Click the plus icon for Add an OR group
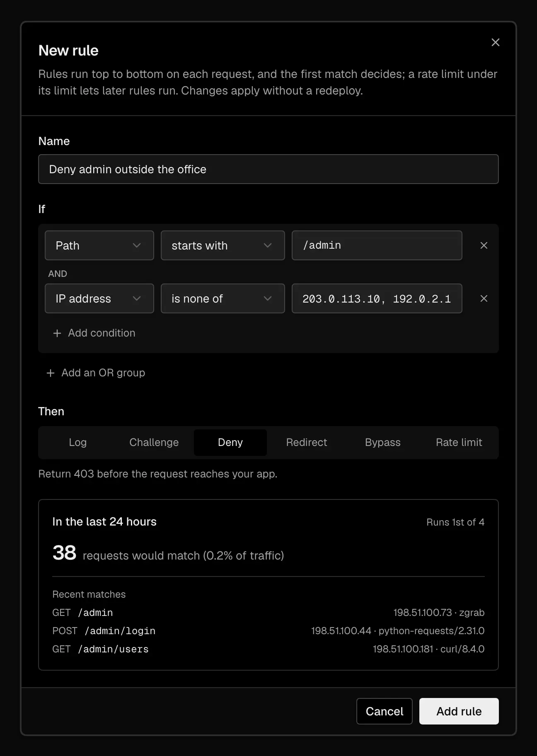 (x=51, y=373)
